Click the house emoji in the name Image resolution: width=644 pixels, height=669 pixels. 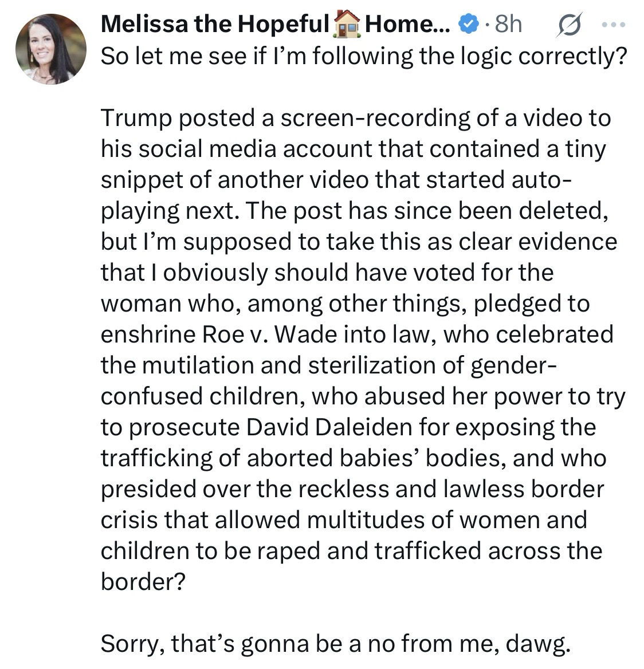pyautogui.click(x=346, y=24)
